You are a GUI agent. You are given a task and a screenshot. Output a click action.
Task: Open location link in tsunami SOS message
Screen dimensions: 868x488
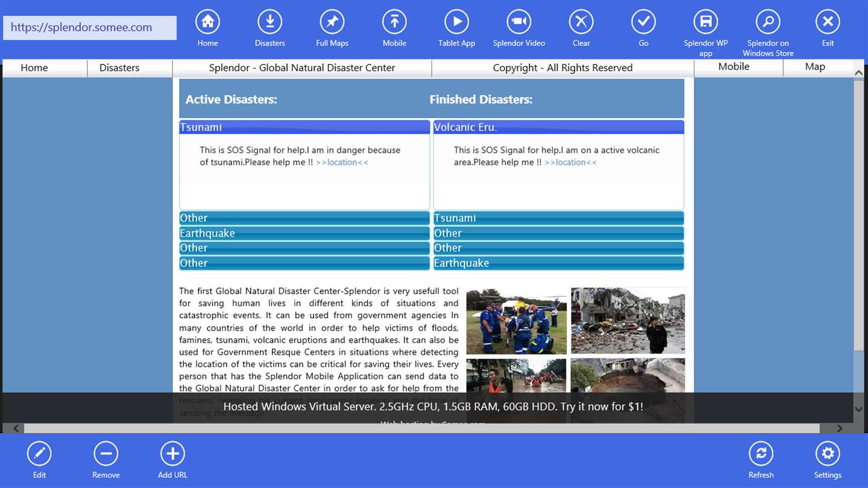[342, 163]
